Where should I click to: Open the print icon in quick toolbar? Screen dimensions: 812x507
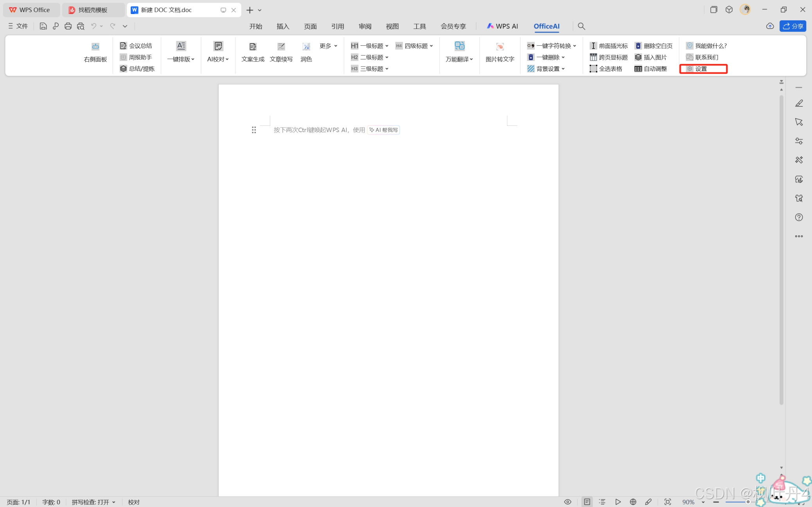(x=68, y=26)
